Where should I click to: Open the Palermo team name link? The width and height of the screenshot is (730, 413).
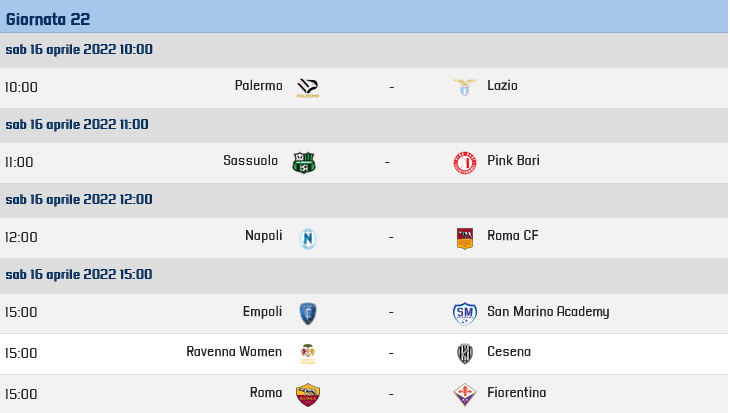(x=258, y=86)
